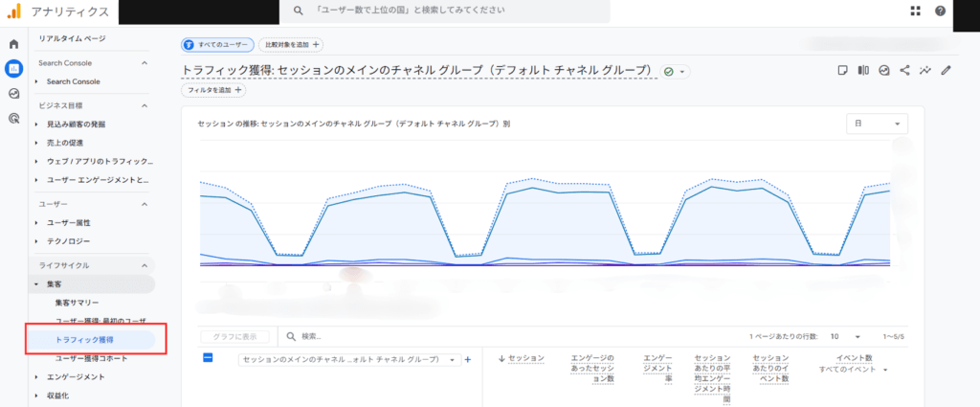
Task: Open ユーザー獲得: 最初のユーザー report
Action: click(100, 322)
